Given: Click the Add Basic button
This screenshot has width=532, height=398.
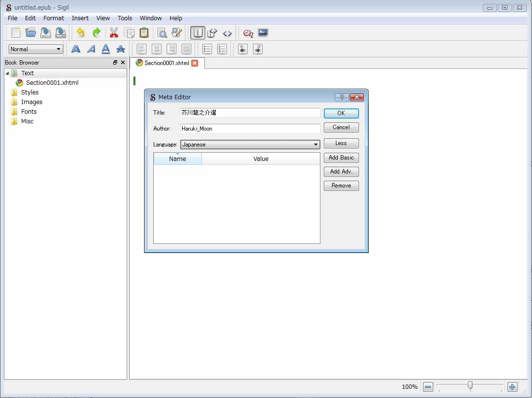Looking at the screenshot, I should click(341, 158).
